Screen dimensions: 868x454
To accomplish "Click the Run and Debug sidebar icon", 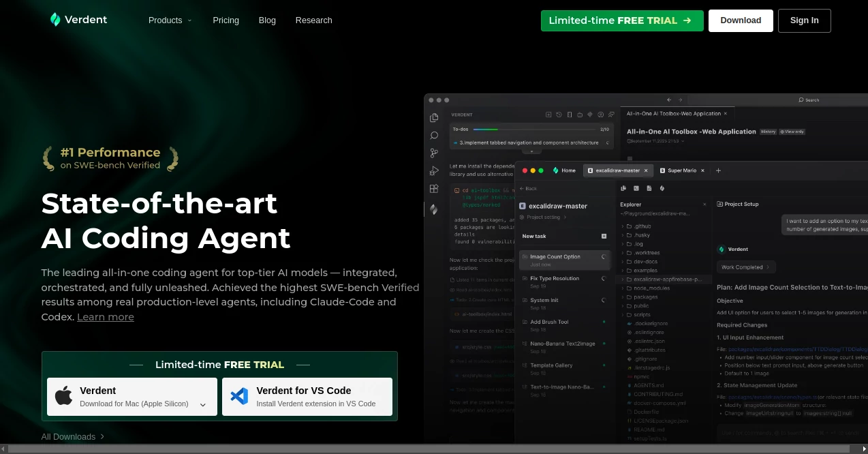I will [434, 170].
